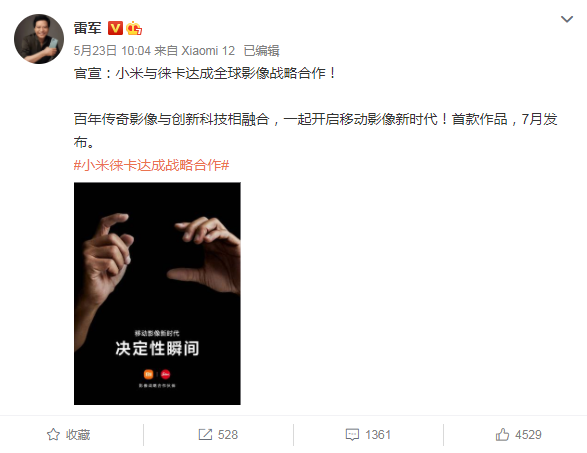Click the Xiaomi 12 source link
587x453 pixels.
pos(208,51)
